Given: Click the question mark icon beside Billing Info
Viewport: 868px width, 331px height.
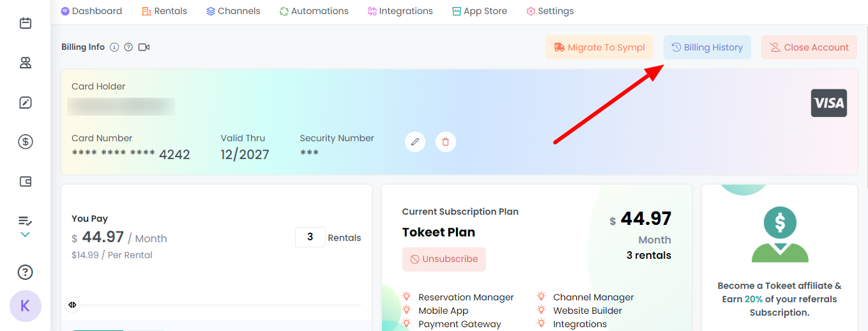Looking at the screenshot, I should [x=128, y=47].
